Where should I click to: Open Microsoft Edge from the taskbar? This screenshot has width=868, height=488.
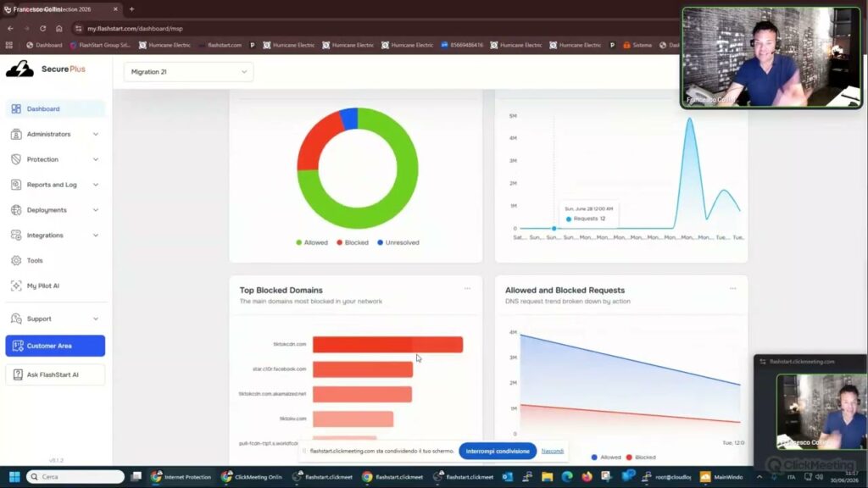(x=567, y=477)
